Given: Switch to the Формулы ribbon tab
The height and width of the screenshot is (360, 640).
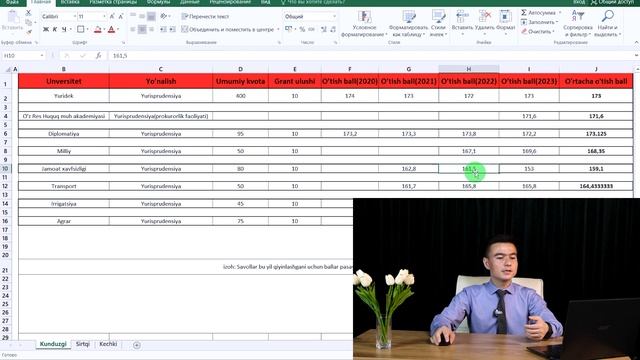Looking at the screenshot, I should click(158, 2).
